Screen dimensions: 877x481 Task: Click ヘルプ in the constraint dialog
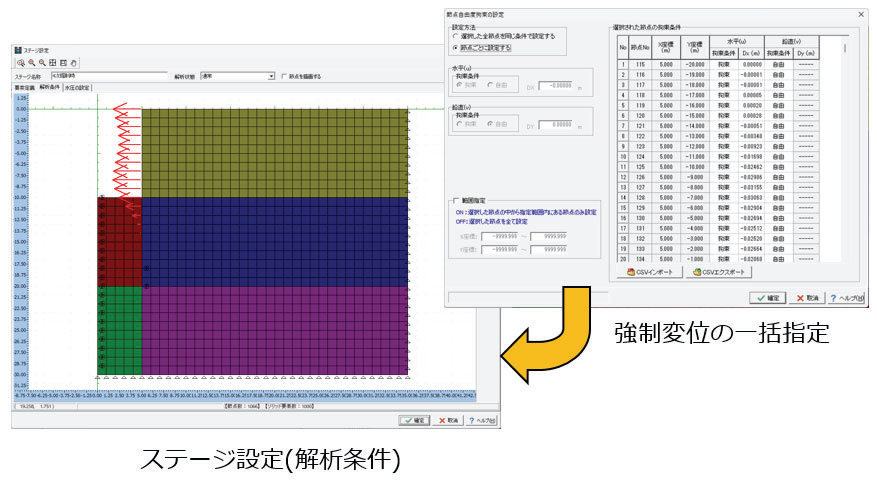(x=848, y=298)
